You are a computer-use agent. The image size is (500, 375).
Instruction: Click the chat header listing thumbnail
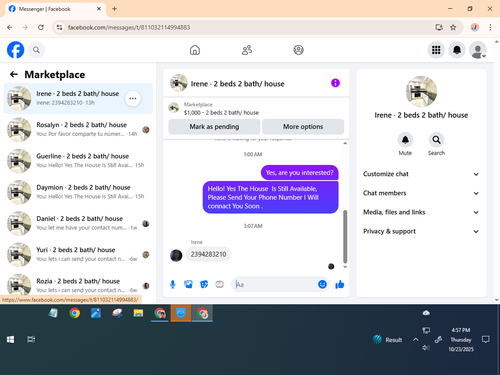pyautogui.click(x=178, y=83)
